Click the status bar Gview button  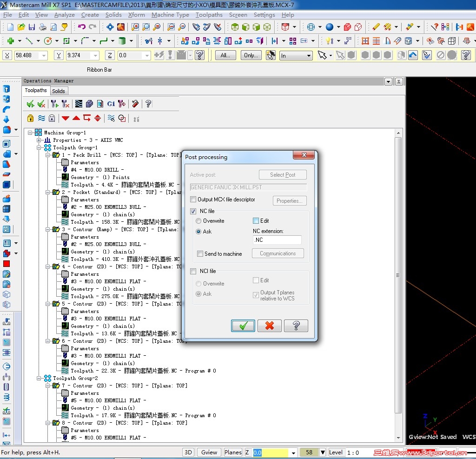click(x=209, y=452)
